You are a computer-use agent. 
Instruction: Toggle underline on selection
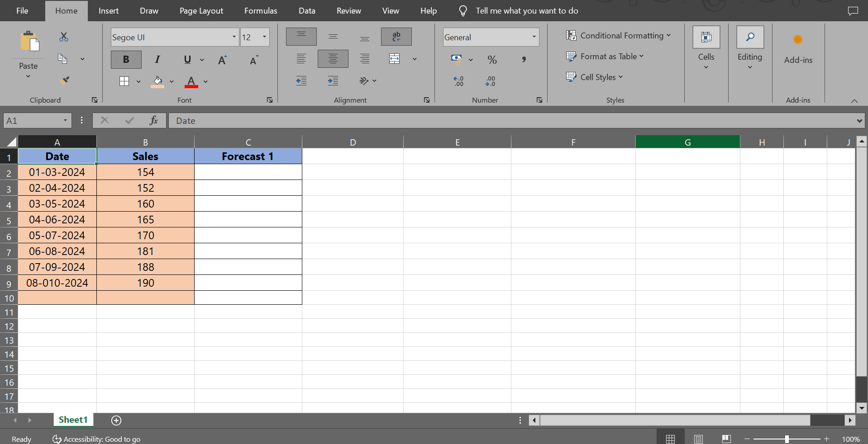(186, 59)
